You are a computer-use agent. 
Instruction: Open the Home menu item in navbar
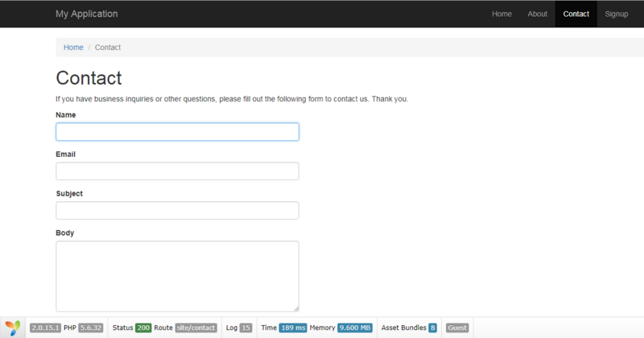(x=502, y=14)
